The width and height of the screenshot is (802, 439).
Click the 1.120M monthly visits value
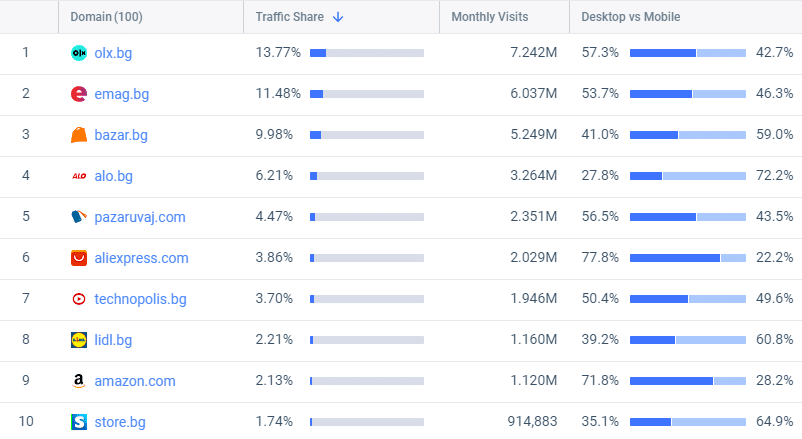533,380
